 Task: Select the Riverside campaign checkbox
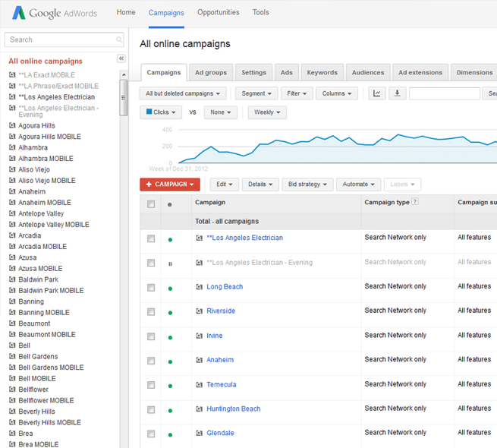pos(151,312)
